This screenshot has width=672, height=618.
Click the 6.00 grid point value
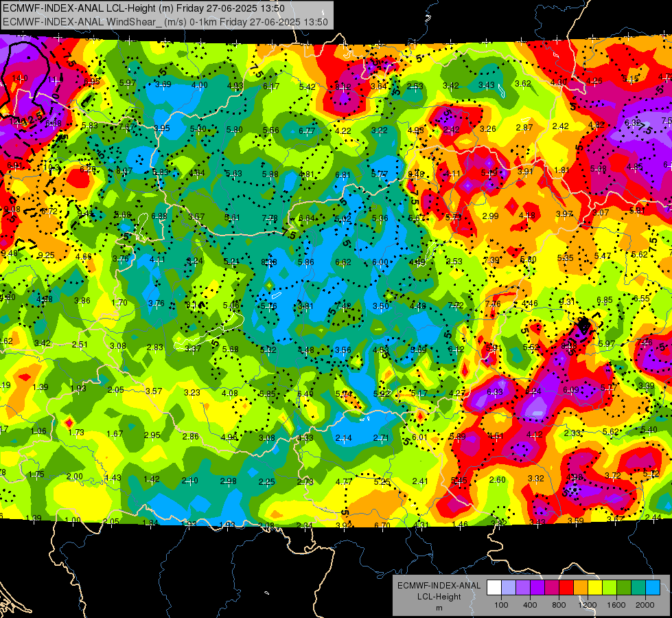(380, 262)
